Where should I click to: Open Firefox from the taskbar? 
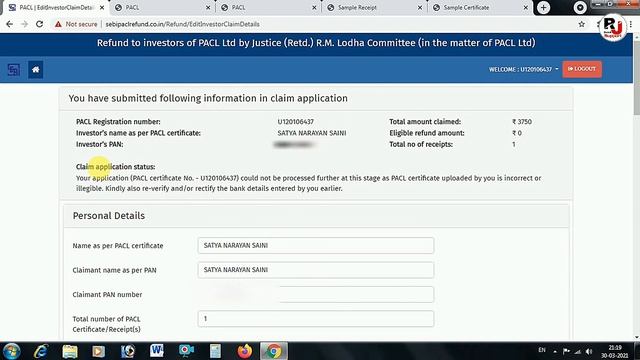(244, 351)
